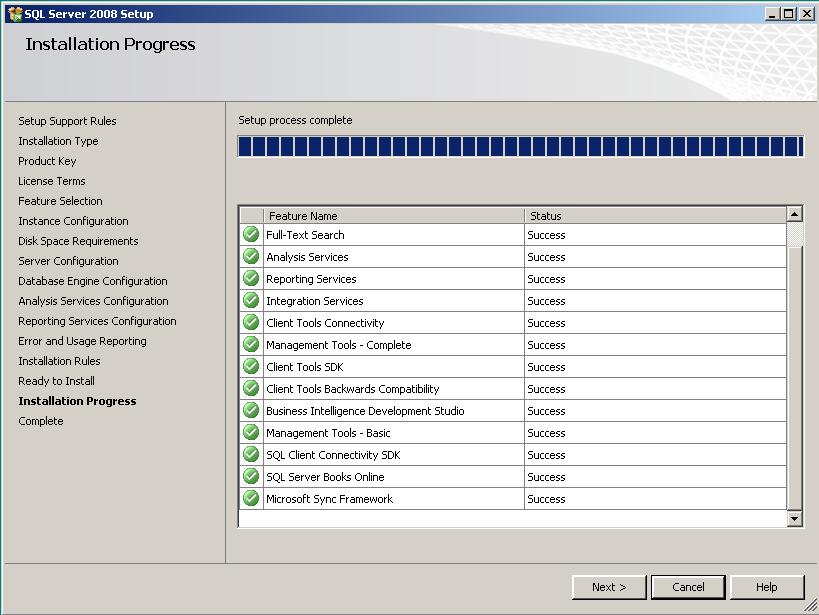Click SQL Server Books Online feature name

(x=325, y=477)
